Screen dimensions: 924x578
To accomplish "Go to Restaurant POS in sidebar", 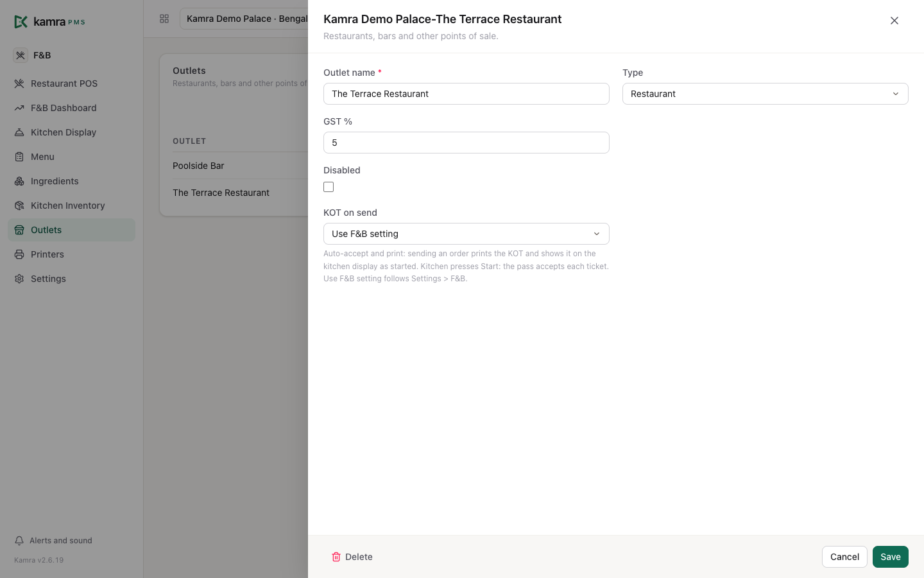I will click(71, 83).
